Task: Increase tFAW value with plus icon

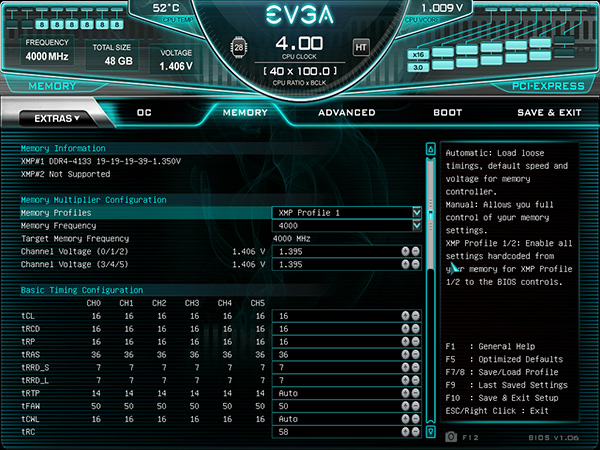Action: (x=406, y=406)
